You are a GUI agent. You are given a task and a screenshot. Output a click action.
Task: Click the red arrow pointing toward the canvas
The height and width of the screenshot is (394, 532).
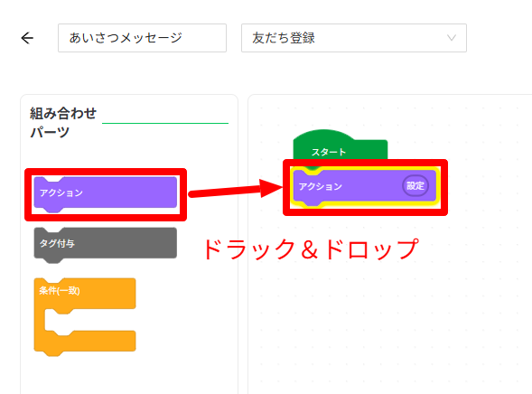[x=236, y=189]
